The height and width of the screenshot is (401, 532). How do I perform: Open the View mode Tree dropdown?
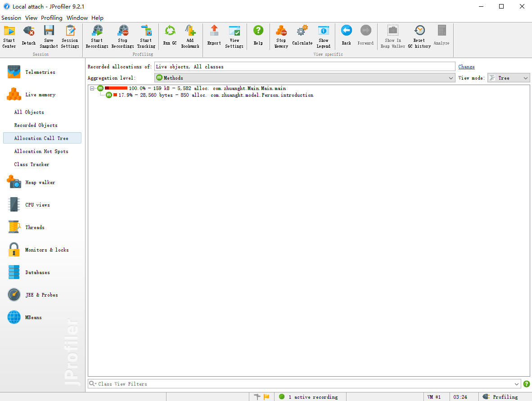coord(509,78)
